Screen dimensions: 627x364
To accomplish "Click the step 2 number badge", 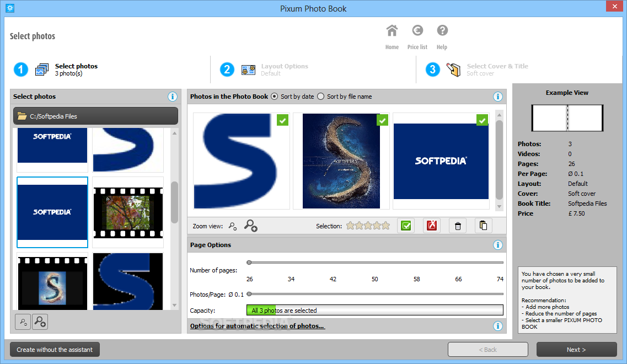I will coord(227,69).
